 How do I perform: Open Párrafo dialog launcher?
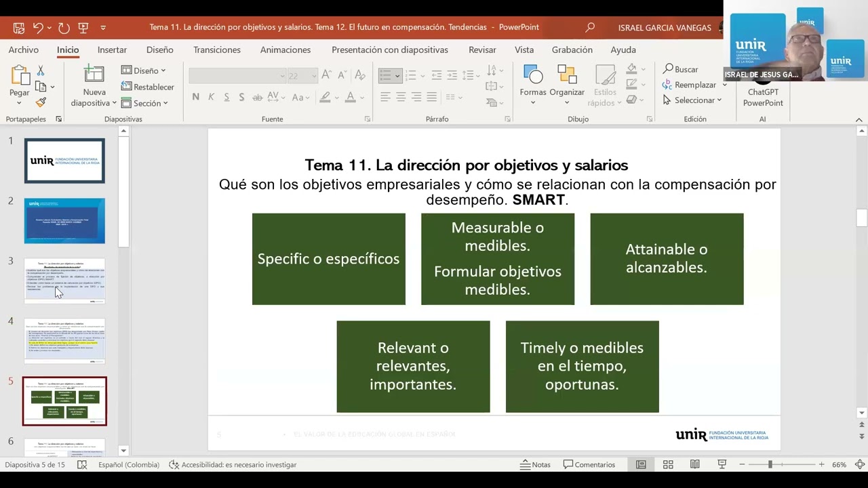point(508,119)
